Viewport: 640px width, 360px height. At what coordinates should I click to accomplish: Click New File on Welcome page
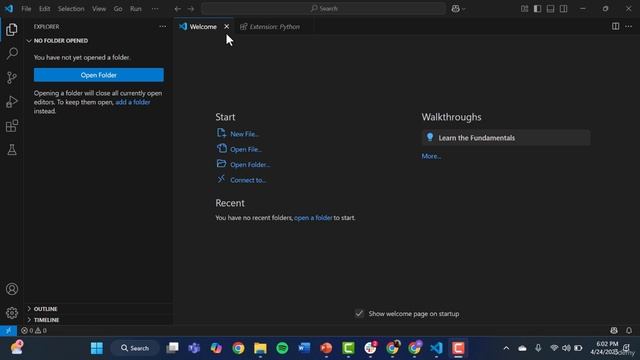tap(244, 134)
